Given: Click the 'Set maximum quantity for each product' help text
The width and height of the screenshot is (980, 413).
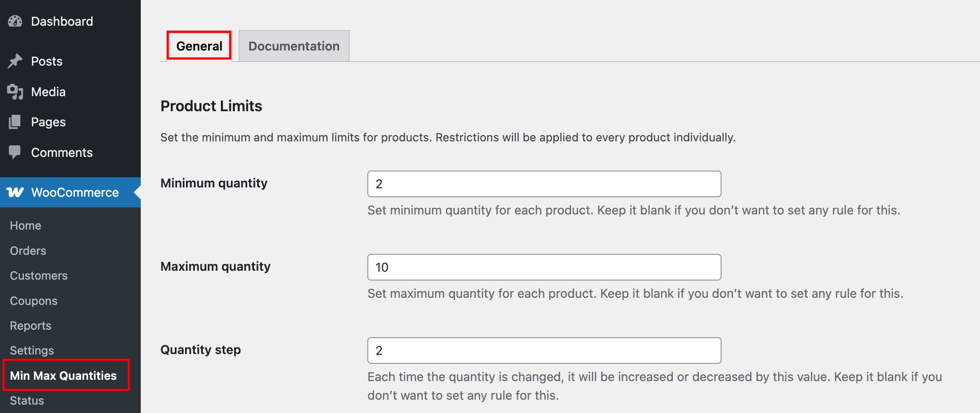Looking at the screenshot, I should tap(635, 293).
